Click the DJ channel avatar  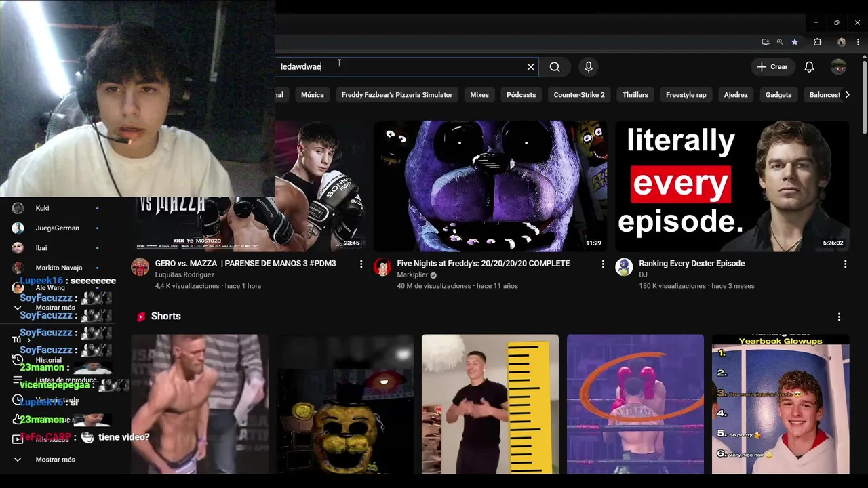point(624,267)
